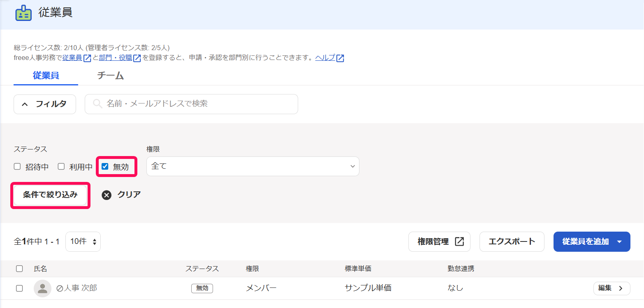The height and width of the screenshot is (308, 644).
Task: Click the ステータス column header in table
Action: point(202,269)
